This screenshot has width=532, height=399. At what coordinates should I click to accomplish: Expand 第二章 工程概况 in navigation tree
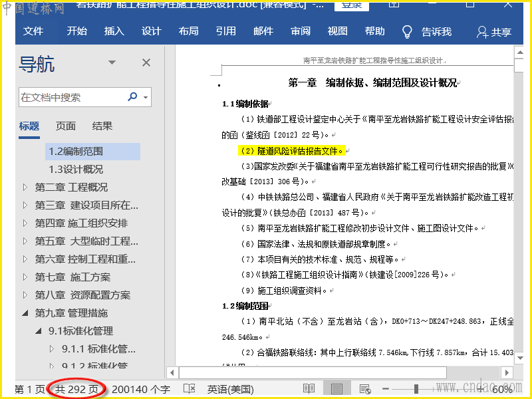click(x=25, y=187)
